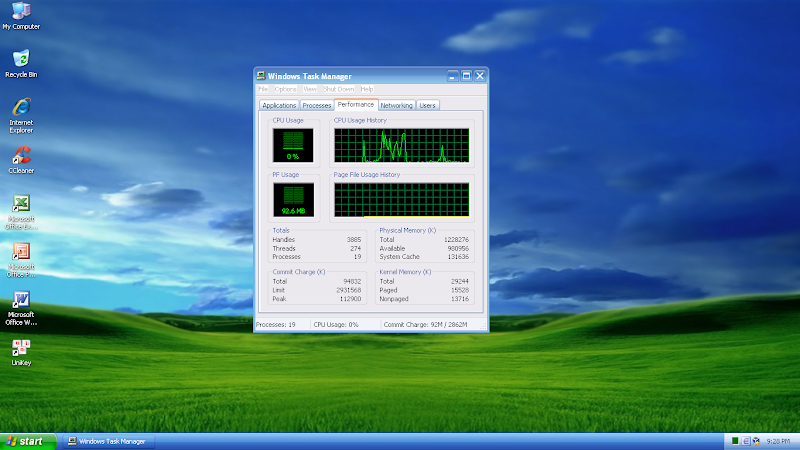Click the CPU Usage gauge showing 0 %
The width and height of the screenshot is (800, 450).
point(293,145)
